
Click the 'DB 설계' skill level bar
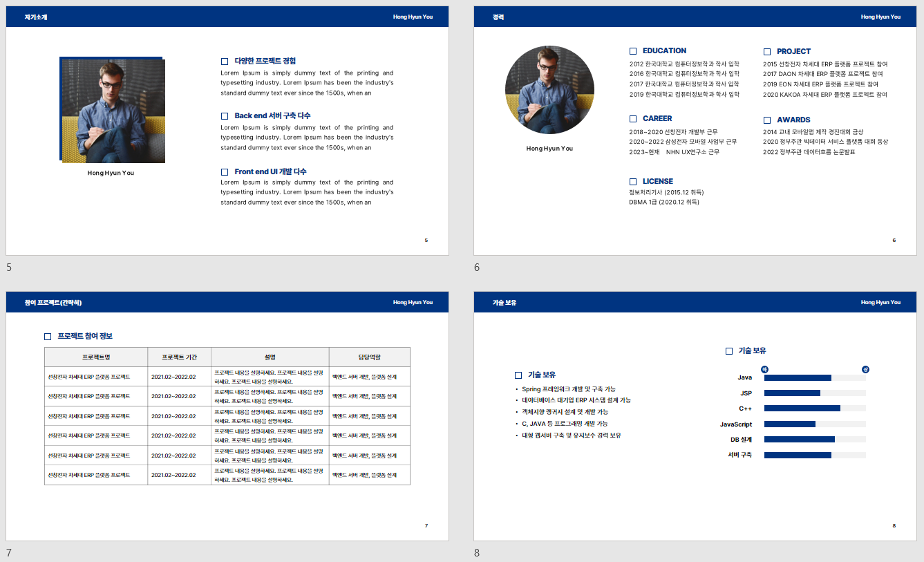click(815, 440)
